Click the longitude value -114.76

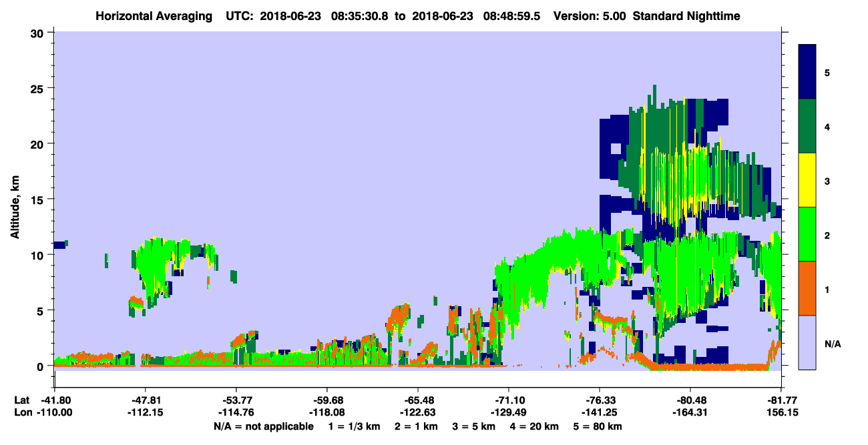click(236, 412)
